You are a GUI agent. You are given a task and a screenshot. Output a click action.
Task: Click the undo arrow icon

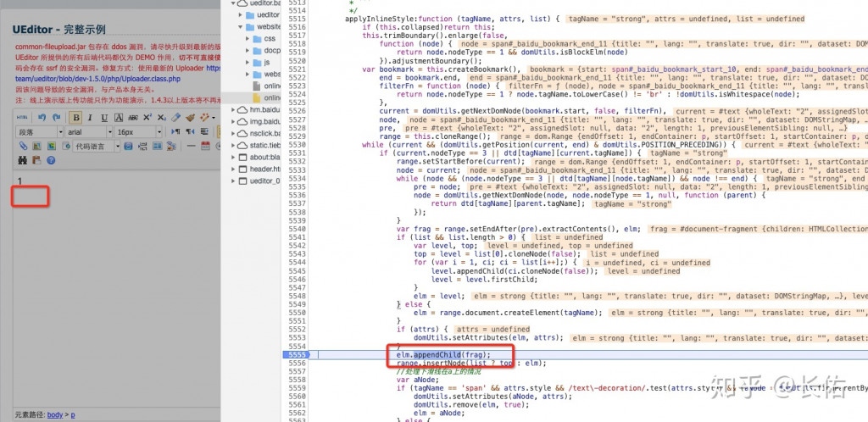coord(42,117)
